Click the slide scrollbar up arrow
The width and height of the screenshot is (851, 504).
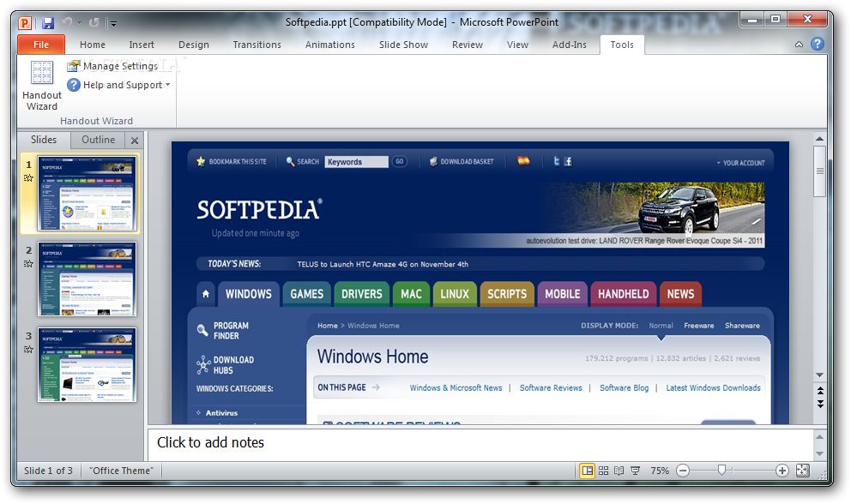point(819,139)
